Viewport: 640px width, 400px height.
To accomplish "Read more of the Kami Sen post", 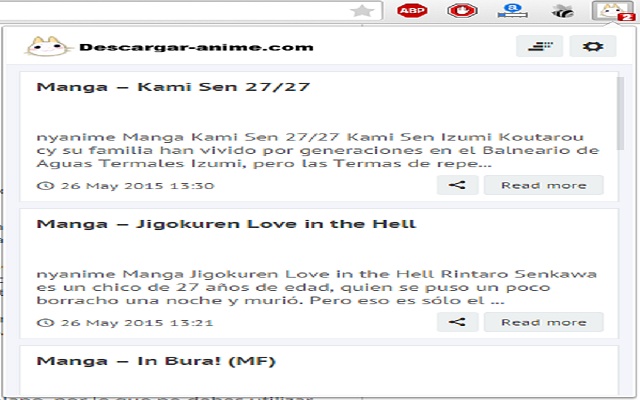I will pyautogui.click(x=544, y=185).
